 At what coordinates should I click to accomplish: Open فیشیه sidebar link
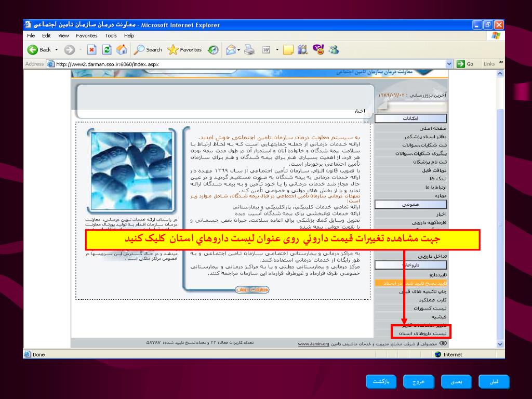tap(439, 317)
